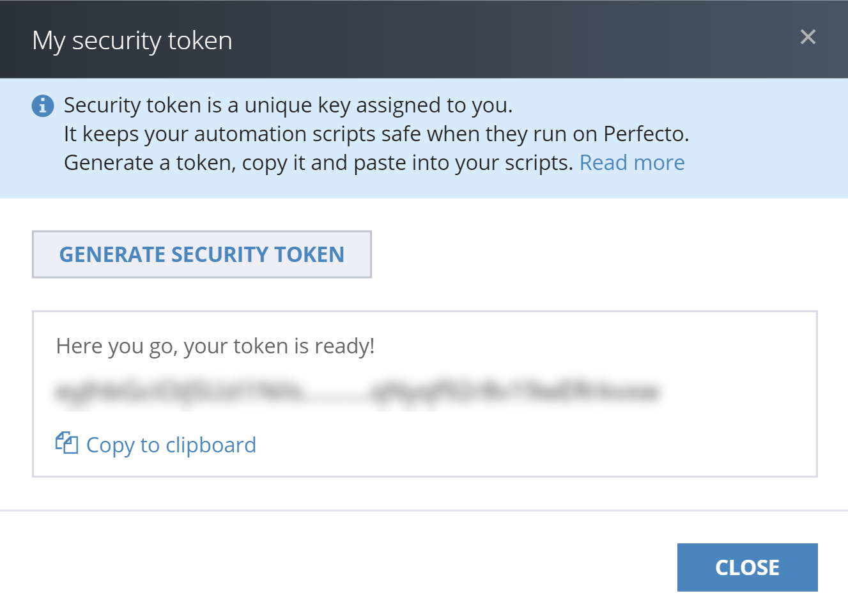Click the 'Here you go' ready message
The width and height of the screenshot is (848, 616).
point(215,346)
